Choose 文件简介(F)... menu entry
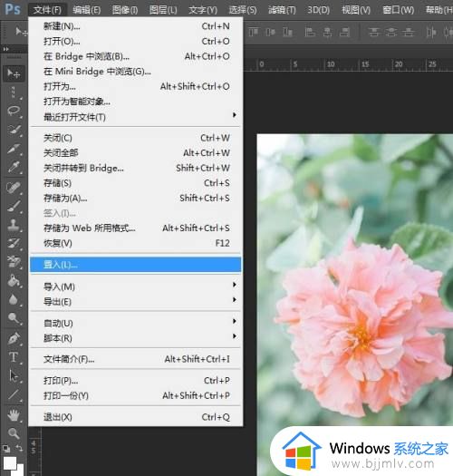 click(x=136, y=359)
